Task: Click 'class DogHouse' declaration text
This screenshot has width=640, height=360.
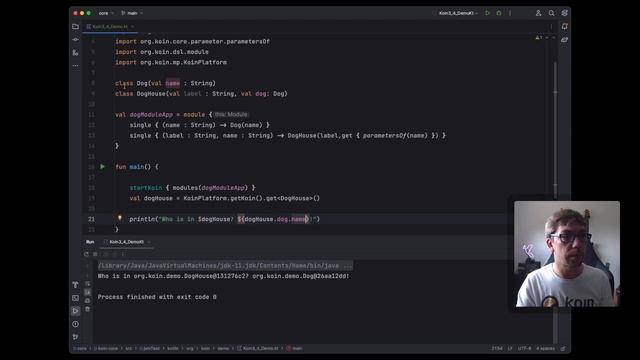Action: (x=140, y=94)
